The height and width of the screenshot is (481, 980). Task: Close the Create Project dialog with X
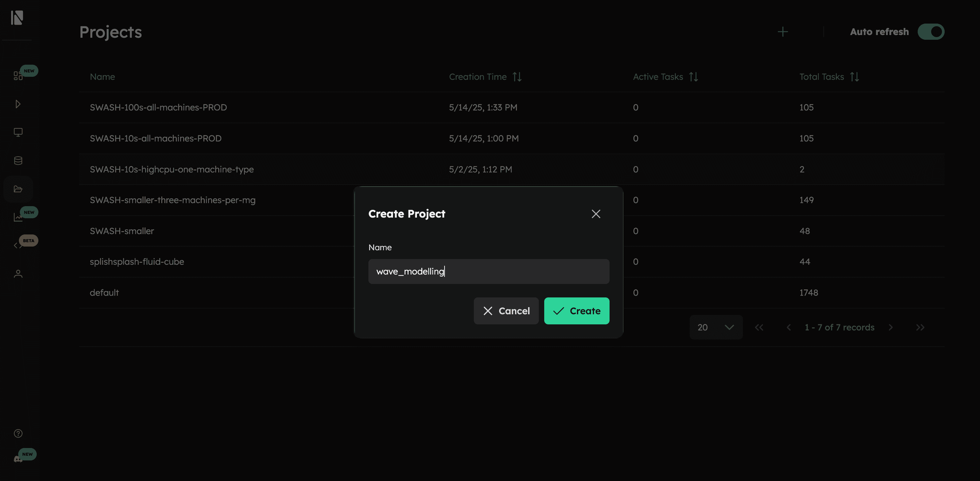coord(596,214)
